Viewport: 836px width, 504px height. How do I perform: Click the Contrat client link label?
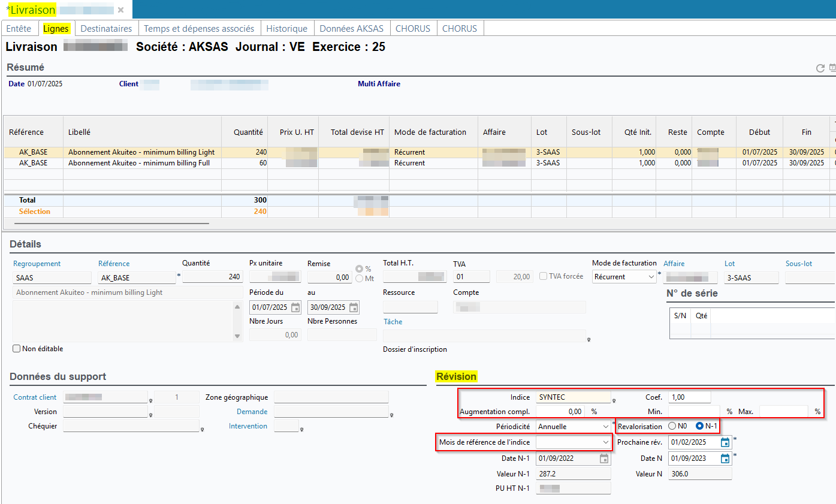(35, 397)
